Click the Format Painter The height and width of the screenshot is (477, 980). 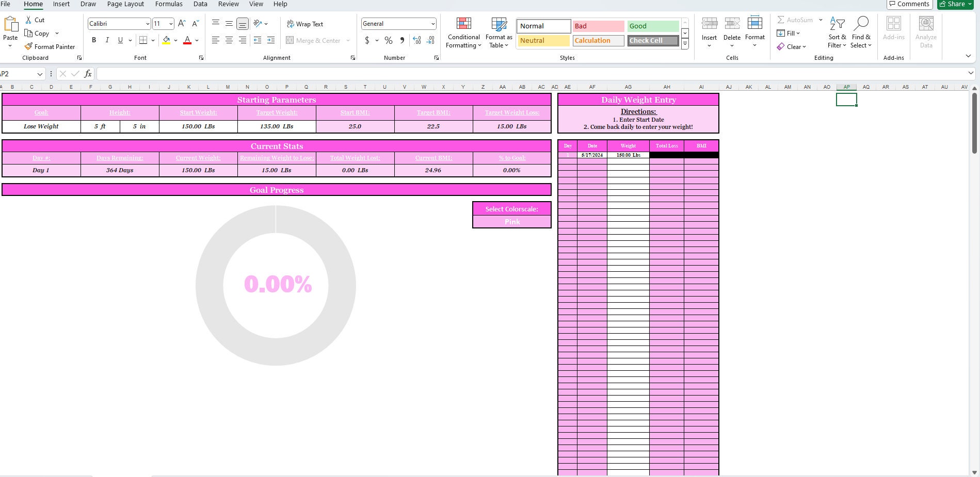coord(50,46)
